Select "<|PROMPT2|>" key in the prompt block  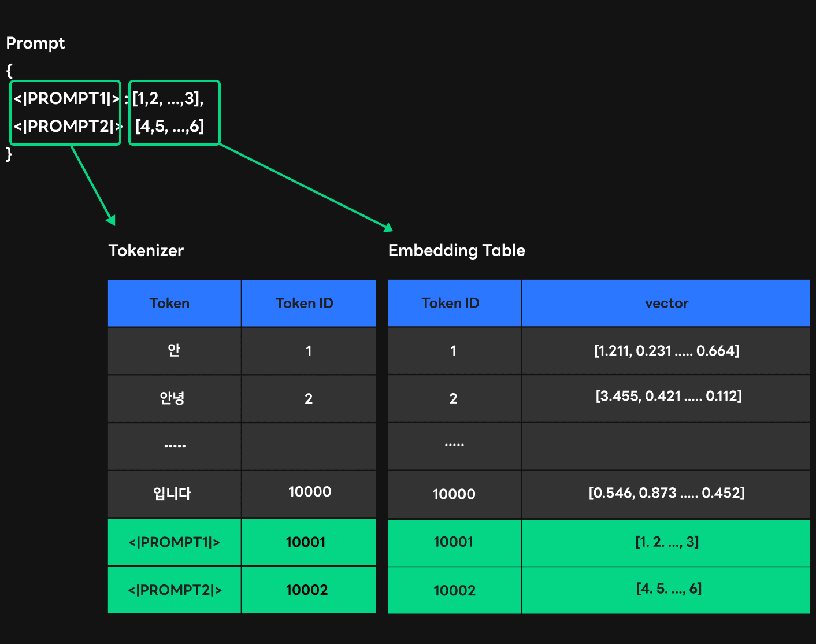coord(68,126)
